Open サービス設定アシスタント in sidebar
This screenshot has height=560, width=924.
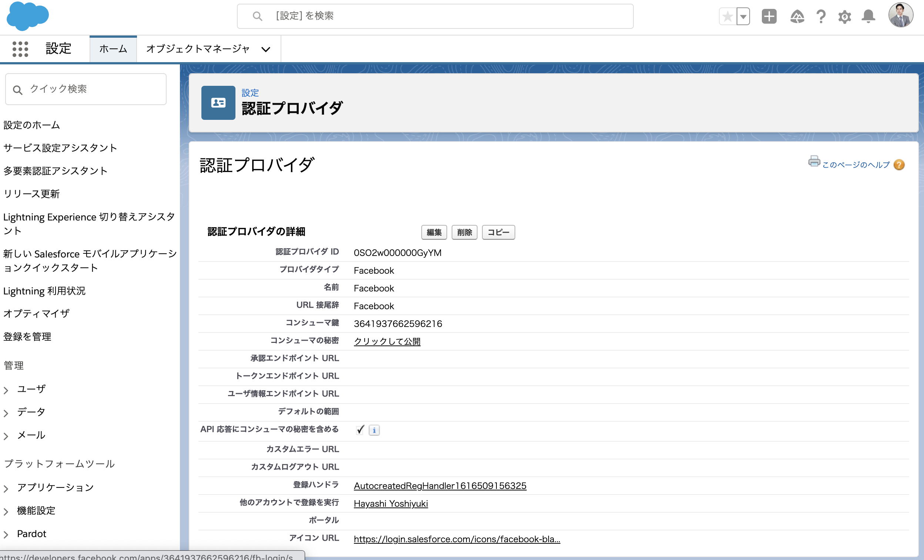(x=60, y=148)
